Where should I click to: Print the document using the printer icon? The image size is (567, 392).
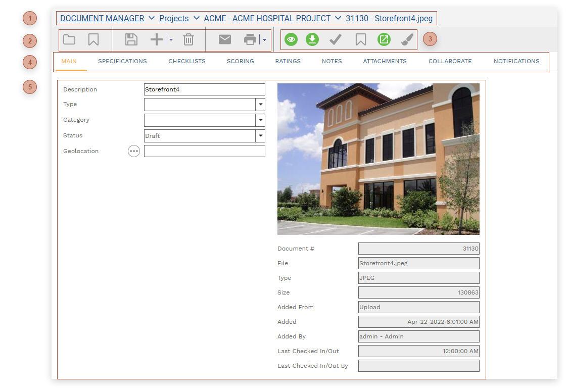(251, 39)
